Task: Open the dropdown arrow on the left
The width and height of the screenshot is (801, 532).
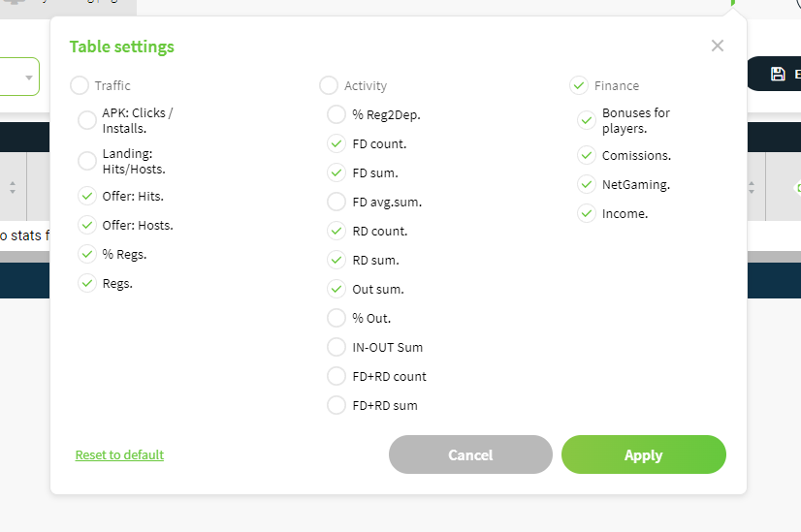Action: pyautogui.click(x=29, y=78)
